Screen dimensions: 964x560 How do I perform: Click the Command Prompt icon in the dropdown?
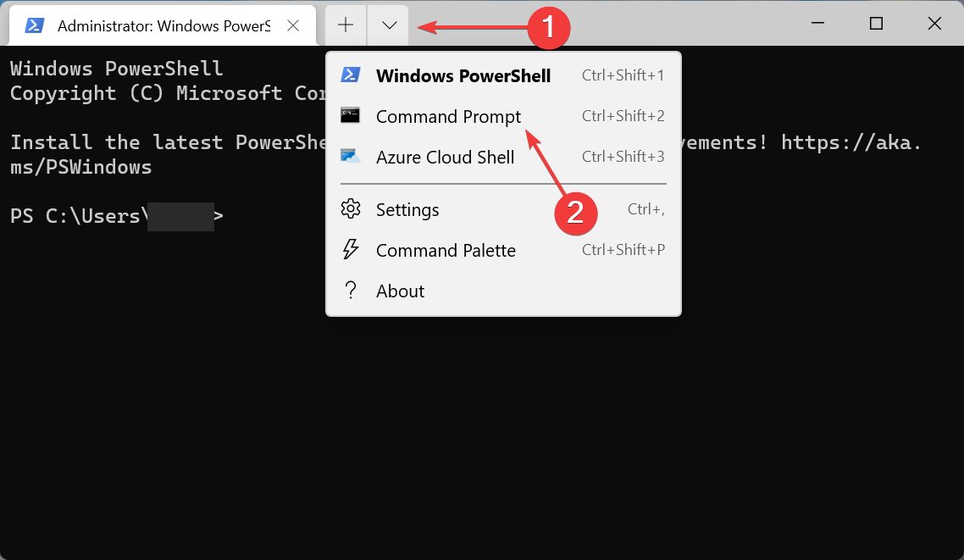coord(351,116)
